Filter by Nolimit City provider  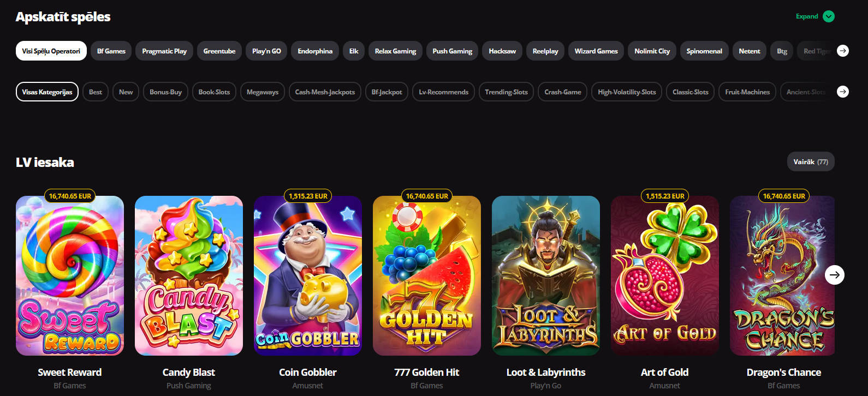click(652, 51)
